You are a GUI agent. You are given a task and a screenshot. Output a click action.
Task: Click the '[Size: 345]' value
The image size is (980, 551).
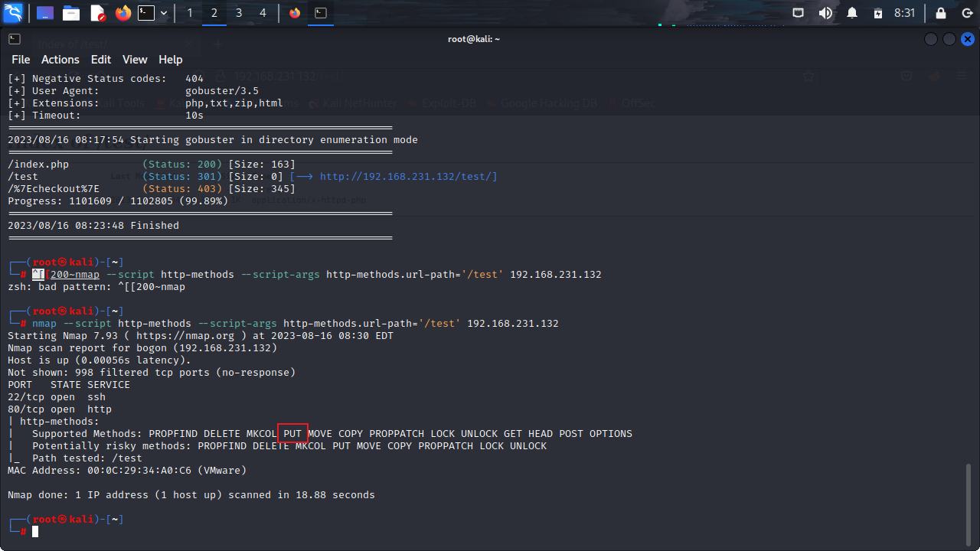(x=262, y=189)
